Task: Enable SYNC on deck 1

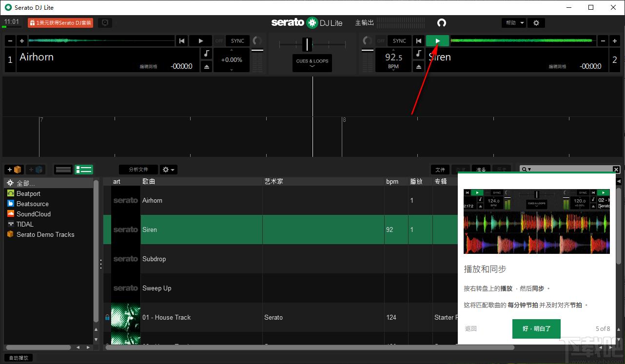Action: (x=238, y=41)
